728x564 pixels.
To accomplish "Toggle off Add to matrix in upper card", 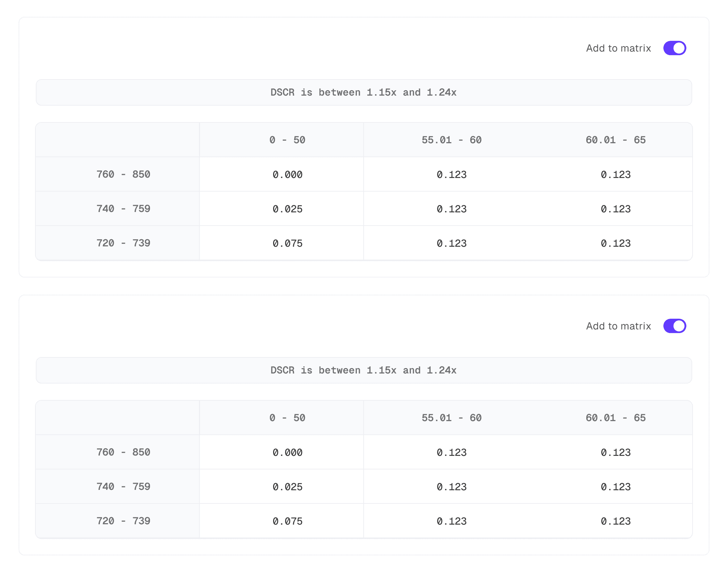I will [674, 48].
